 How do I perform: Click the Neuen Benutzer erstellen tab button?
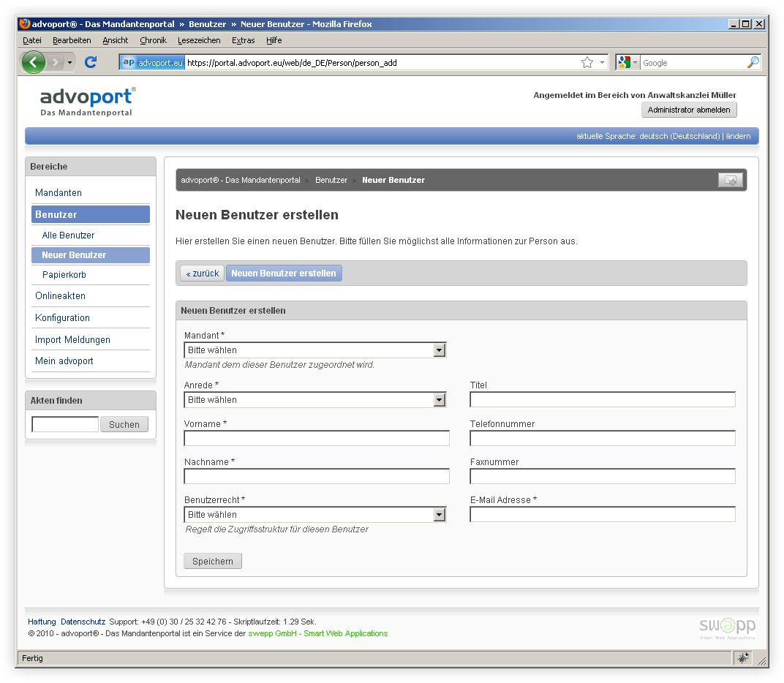pos(284,273)
